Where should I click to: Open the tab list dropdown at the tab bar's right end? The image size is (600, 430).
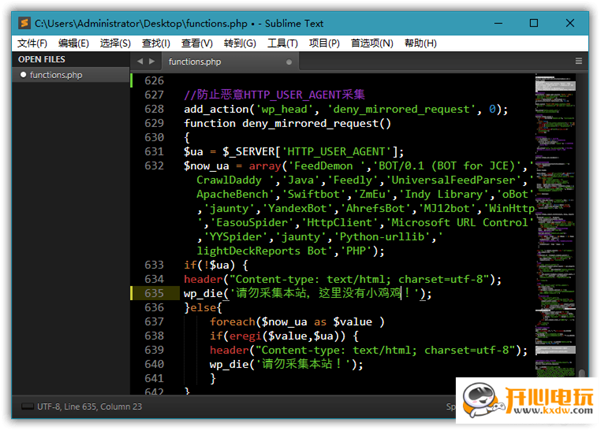[x=579, y=61]
